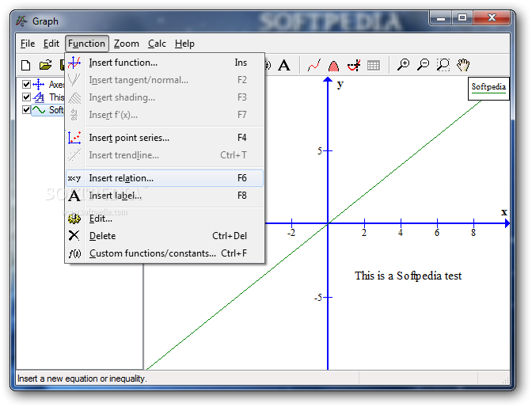The image size is (532, 407).
Task: Uncheck the Axes visibility checkbox
Action: [26, 84]
